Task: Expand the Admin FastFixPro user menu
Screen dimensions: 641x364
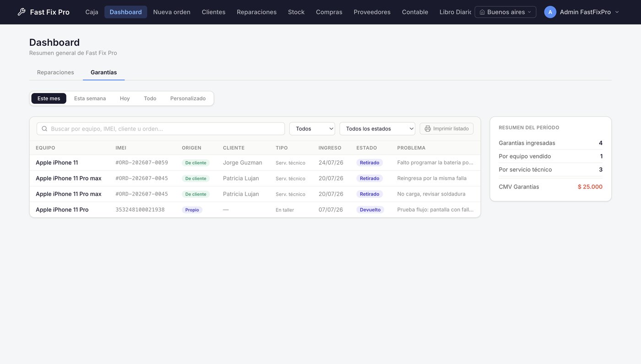Action: pos(581,12)
